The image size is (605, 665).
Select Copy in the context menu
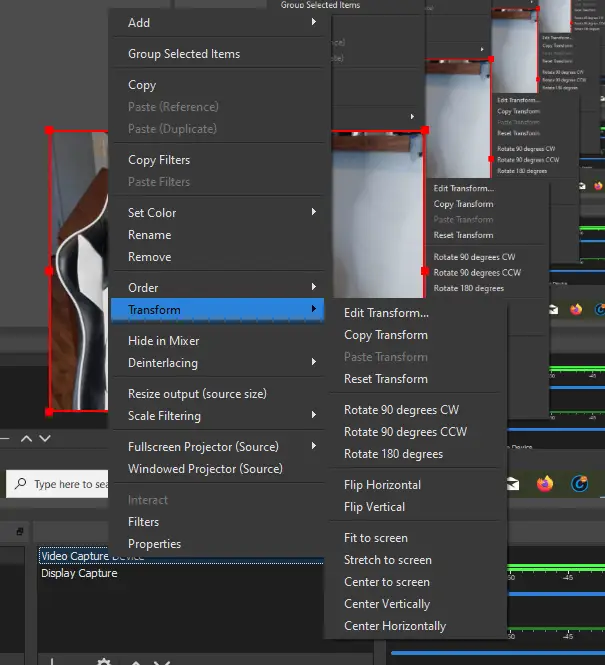pyautogui.click(x=217, y=85)
